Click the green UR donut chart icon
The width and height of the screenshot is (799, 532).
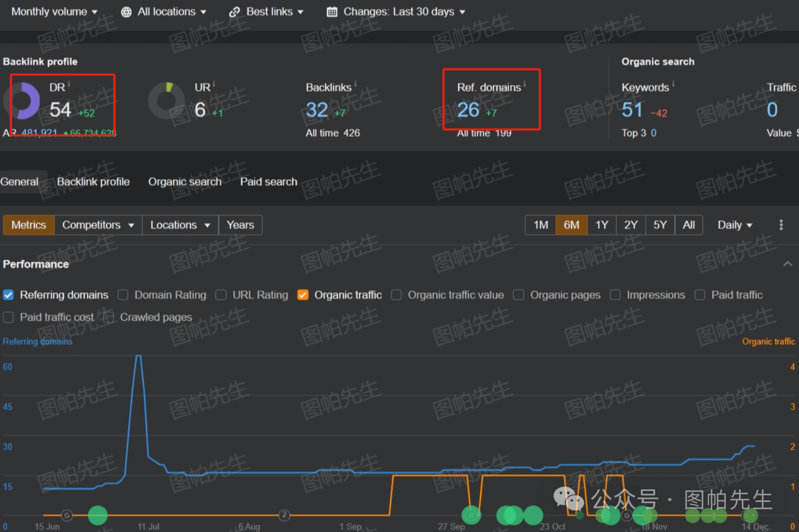pyautogui.click(x=166, y=101)
